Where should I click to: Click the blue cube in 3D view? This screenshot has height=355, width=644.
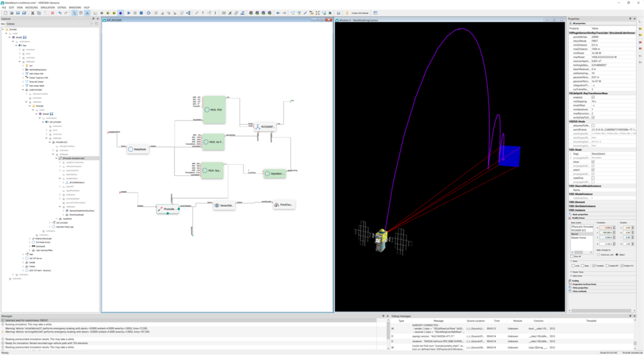coord(509,156)
